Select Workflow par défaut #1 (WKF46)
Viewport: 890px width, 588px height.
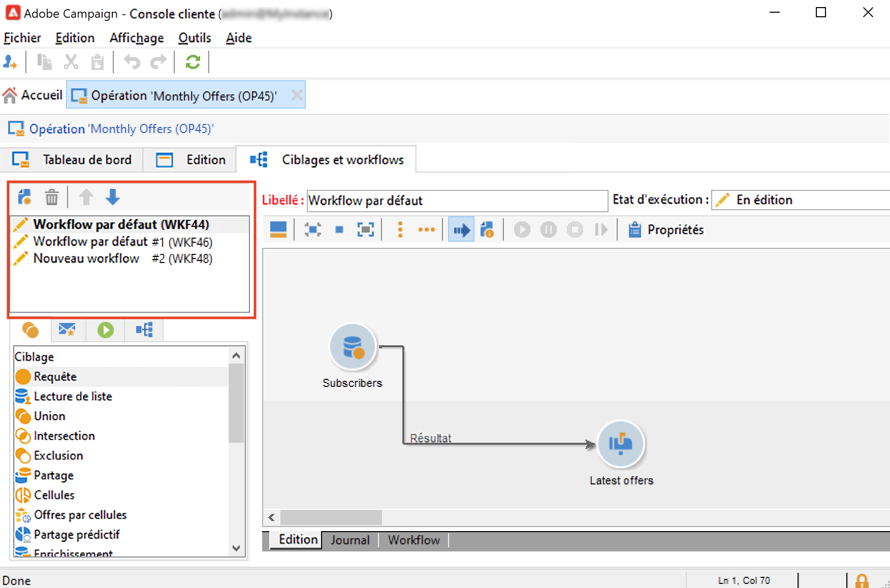(130, 242)
